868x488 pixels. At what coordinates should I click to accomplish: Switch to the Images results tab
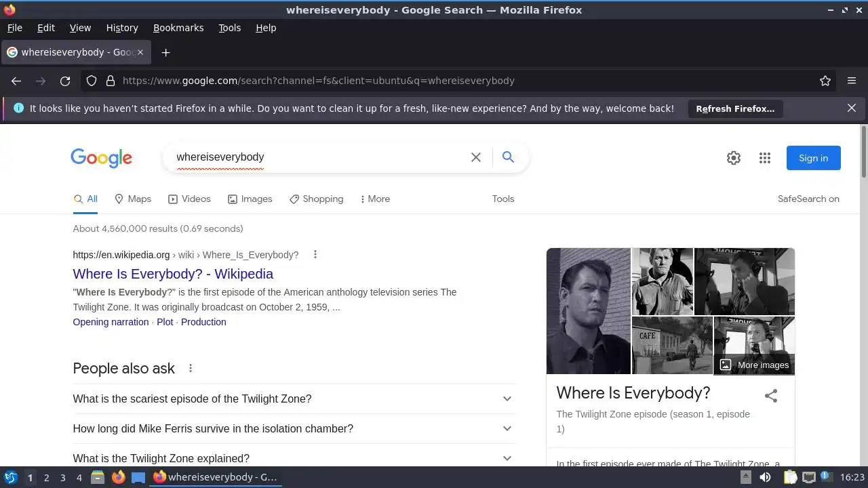250,199
